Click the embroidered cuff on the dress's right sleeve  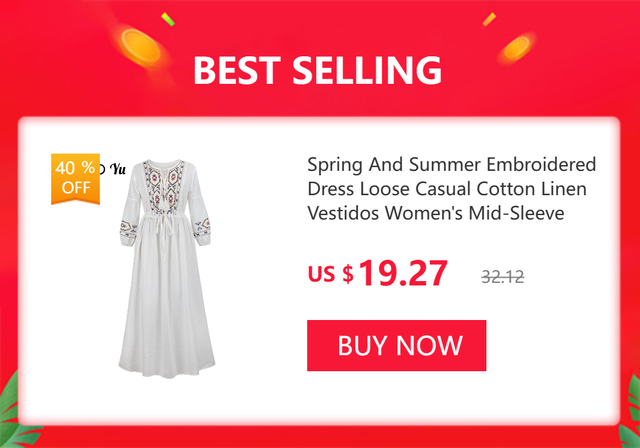[x=202, y=228]
